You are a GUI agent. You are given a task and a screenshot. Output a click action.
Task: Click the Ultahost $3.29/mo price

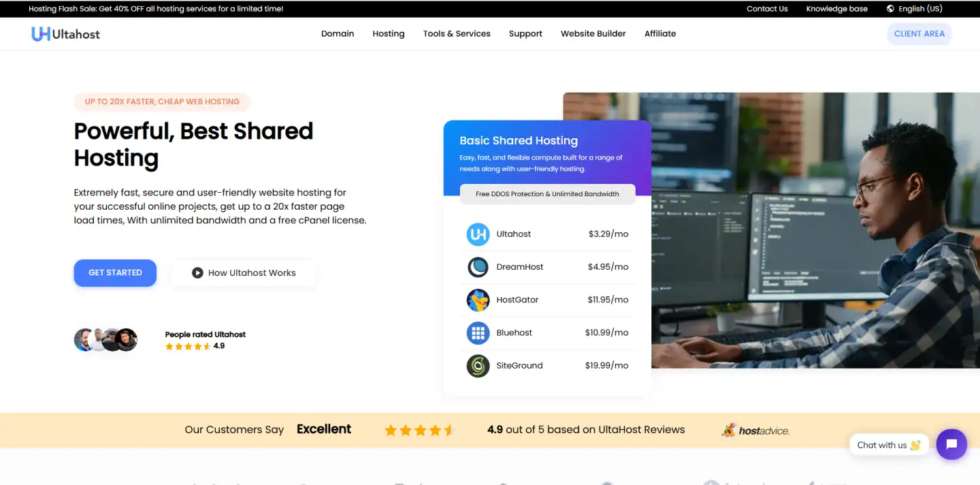click(x=608, y=234)
